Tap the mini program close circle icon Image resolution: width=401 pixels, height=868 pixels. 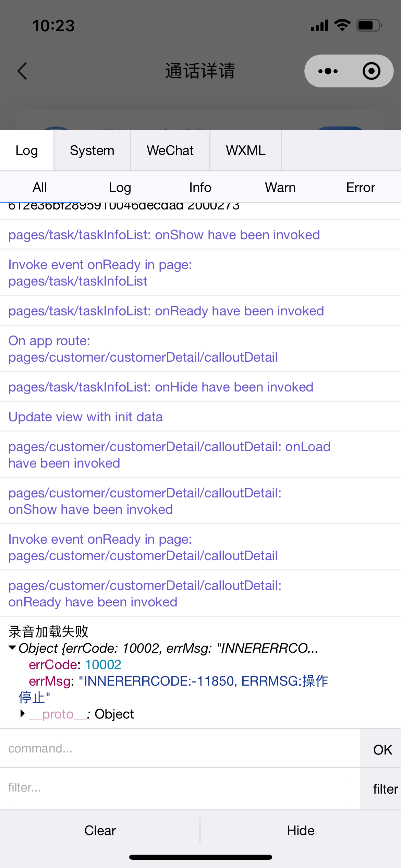371,71
